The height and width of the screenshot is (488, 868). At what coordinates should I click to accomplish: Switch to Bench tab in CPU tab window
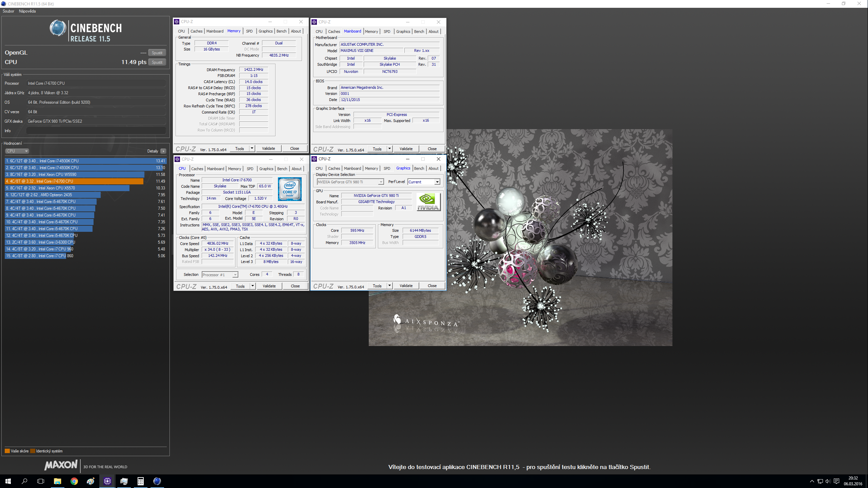click(282, 169)
